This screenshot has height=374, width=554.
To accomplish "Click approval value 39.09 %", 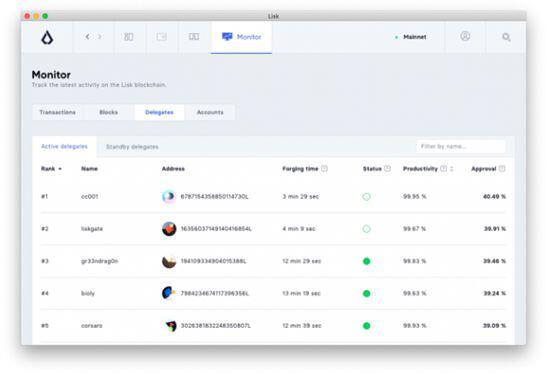I will 494,326.
